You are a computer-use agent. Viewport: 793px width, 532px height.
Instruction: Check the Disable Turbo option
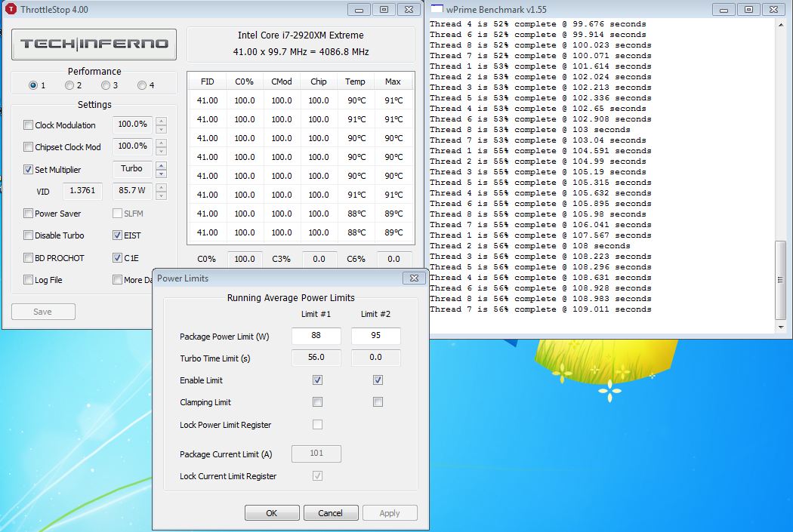(x=29, y=235)
